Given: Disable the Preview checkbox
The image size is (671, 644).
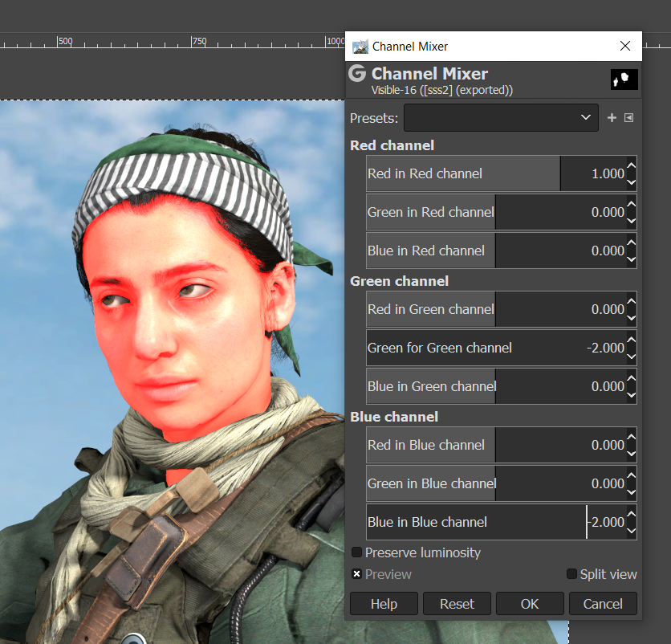Looking at the screenshot, I should tap(356, 574).
